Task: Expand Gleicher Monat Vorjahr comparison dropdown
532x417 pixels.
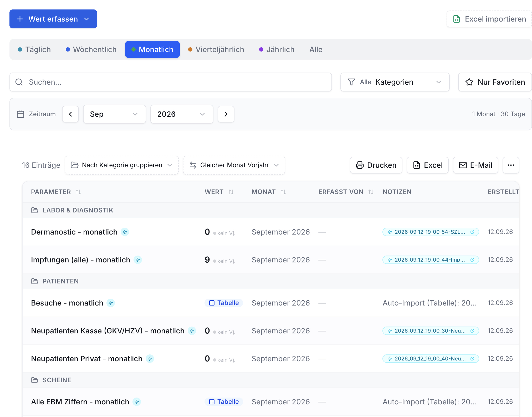Action: point(234,165)
